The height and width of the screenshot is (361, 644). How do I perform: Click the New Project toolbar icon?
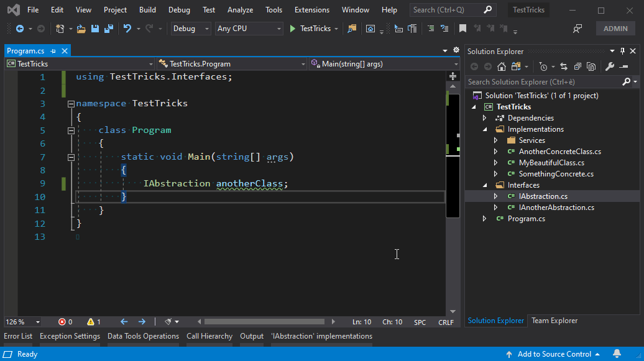[x=60, y=29]
